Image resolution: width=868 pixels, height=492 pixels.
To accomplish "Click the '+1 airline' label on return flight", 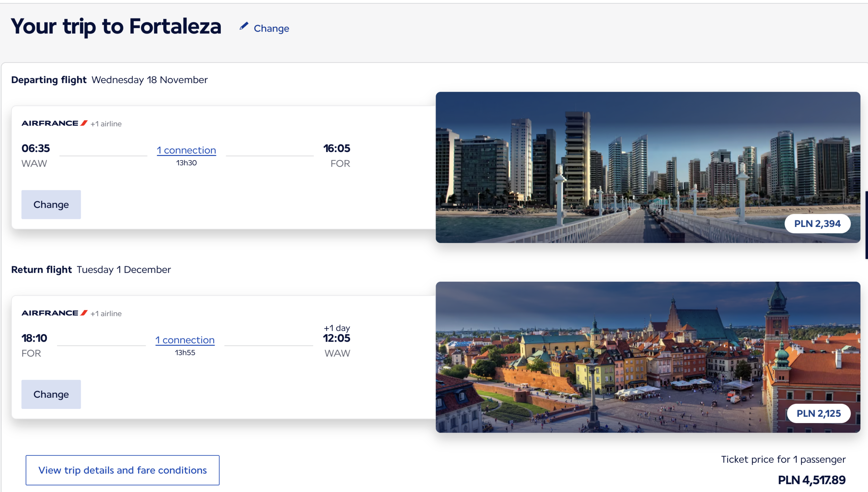I will coord(106,314).
